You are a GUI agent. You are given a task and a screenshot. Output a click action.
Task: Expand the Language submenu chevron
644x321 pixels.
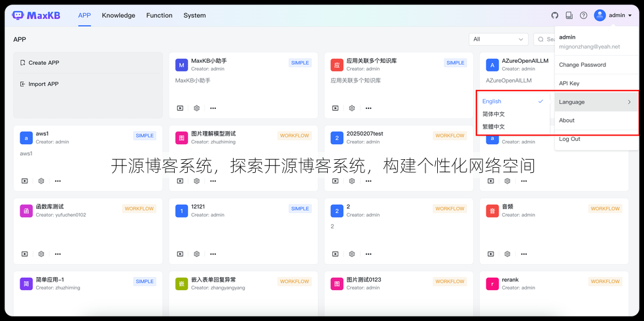[629, 102]
